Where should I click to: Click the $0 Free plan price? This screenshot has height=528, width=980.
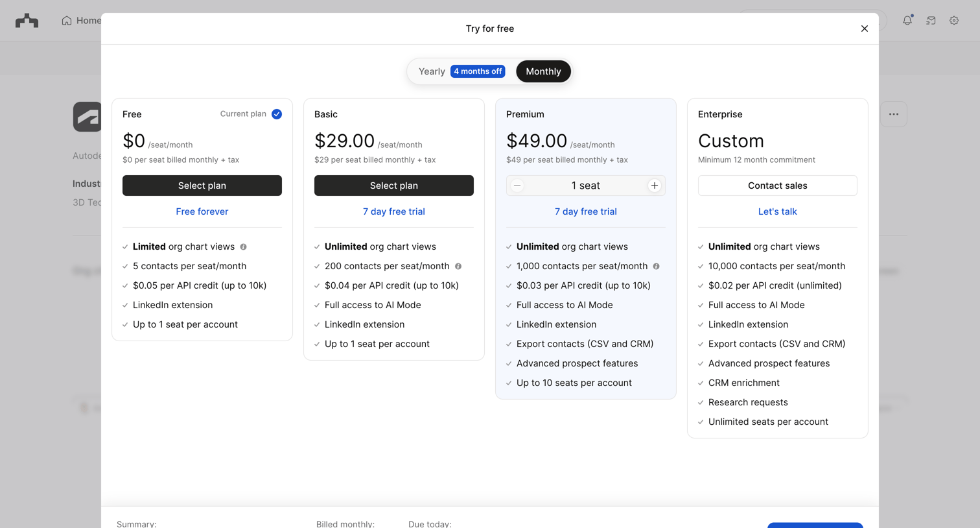click(x=134, y=141)
